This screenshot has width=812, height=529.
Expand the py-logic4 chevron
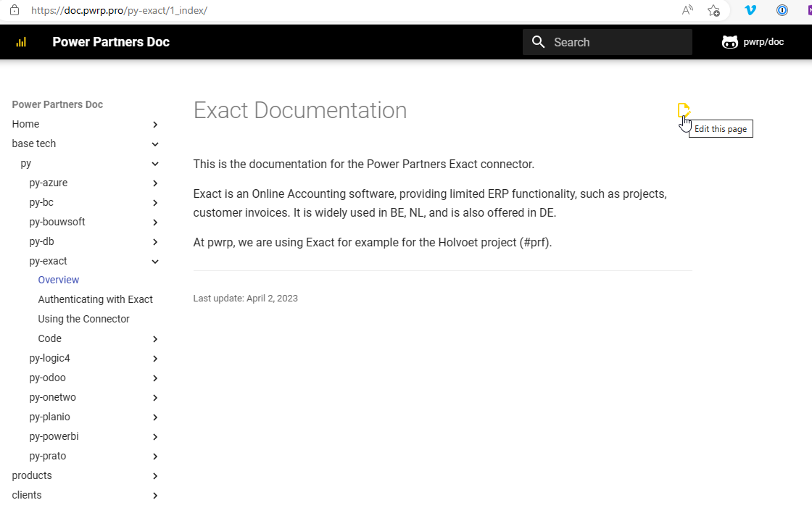155,359
